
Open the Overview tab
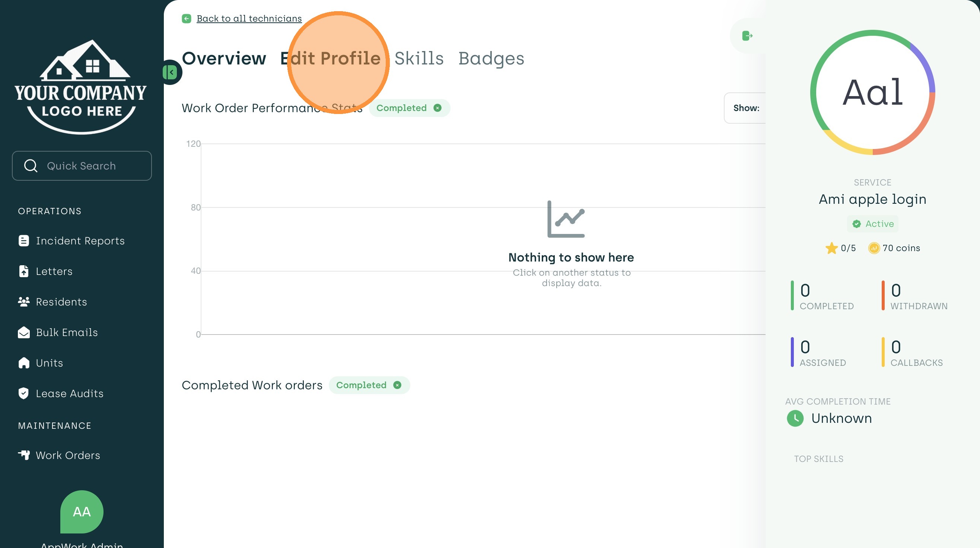click(224, 58)
